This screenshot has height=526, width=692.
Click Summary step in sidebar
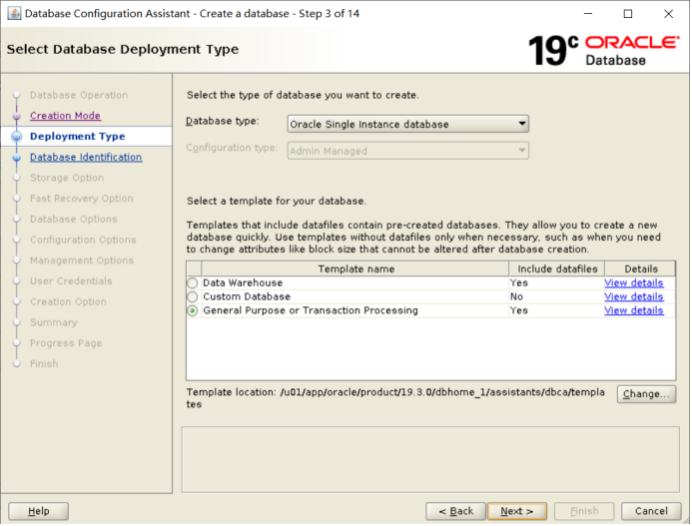(x=54, y=323)
